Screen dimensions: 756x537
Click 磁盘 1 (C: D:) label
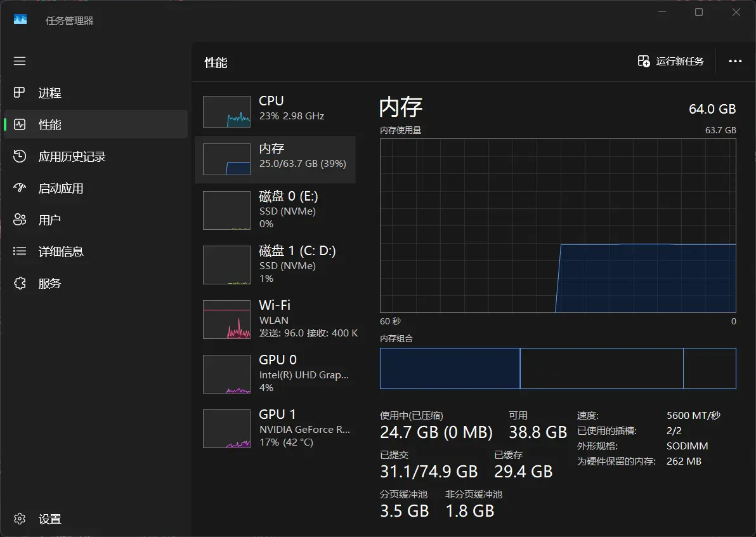pyautogui.click(x=297, y=251)
